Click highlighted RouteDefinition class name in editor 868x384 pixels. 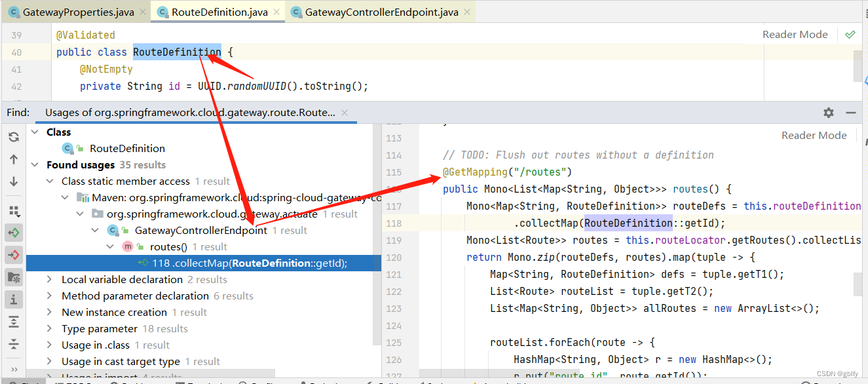[177, 52]
